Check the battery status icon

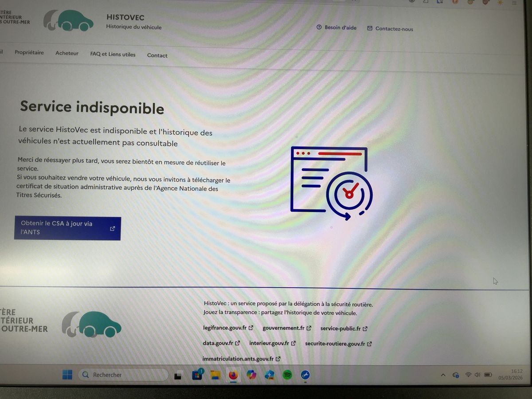[488, 375]
